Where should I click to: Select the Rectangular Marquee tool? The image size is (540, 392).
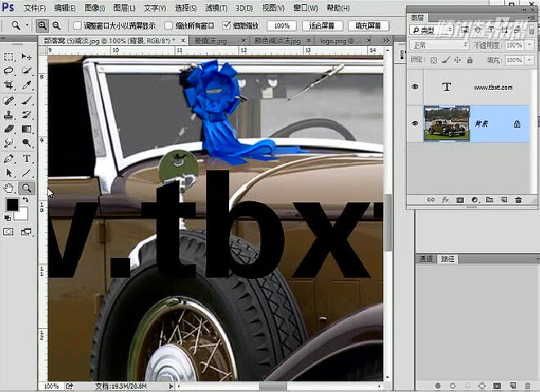[x=9, y=57]
